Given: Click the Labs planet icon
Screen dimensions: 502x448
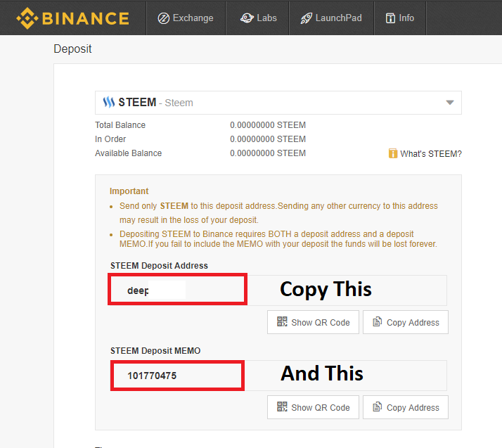Looking at the screenshot, I should (247, 18).
